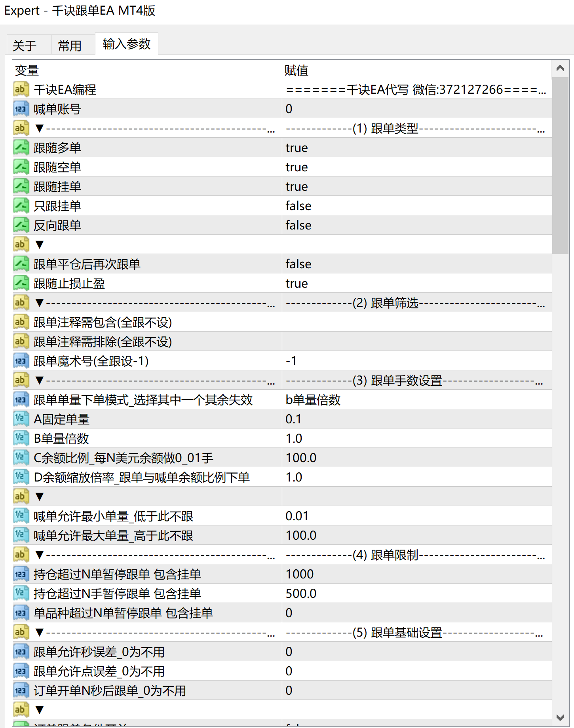This screenshot has width=574, height=728.
Task: Toggle 跟随空单 value true
Action: click(417, 167)
